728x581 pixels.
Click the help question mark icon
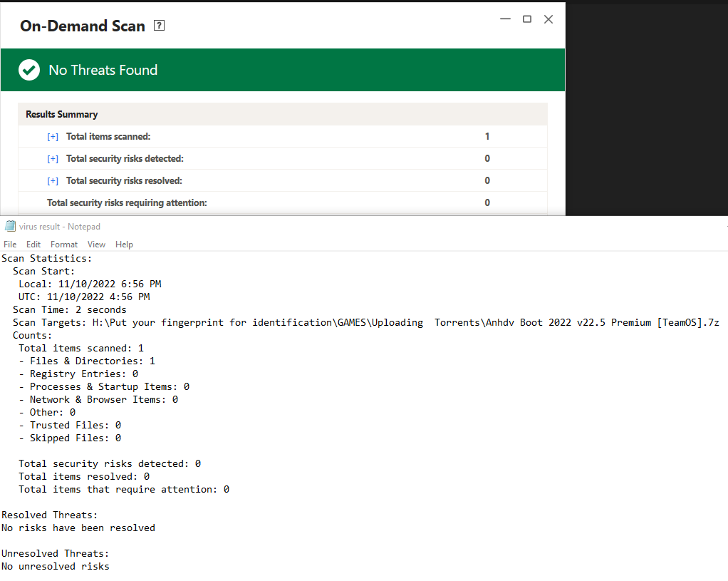[x=159, y=26]
